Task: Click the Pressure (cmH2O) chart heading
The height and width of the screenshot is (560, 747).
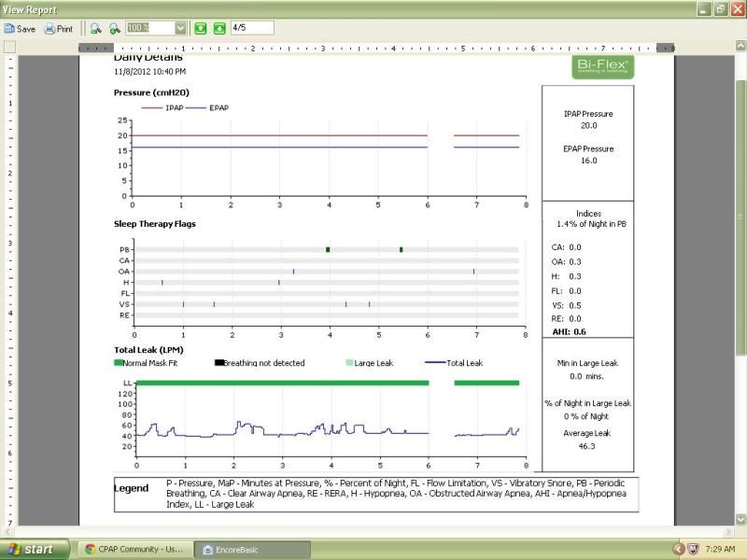Action: point(151,92)
